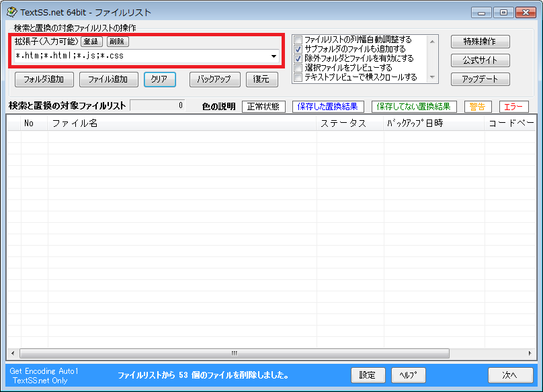The height and width of the screenshot is (392, 543).
Task: Click the horizontal scrollbar thumb
Action: tap(235, 353)
